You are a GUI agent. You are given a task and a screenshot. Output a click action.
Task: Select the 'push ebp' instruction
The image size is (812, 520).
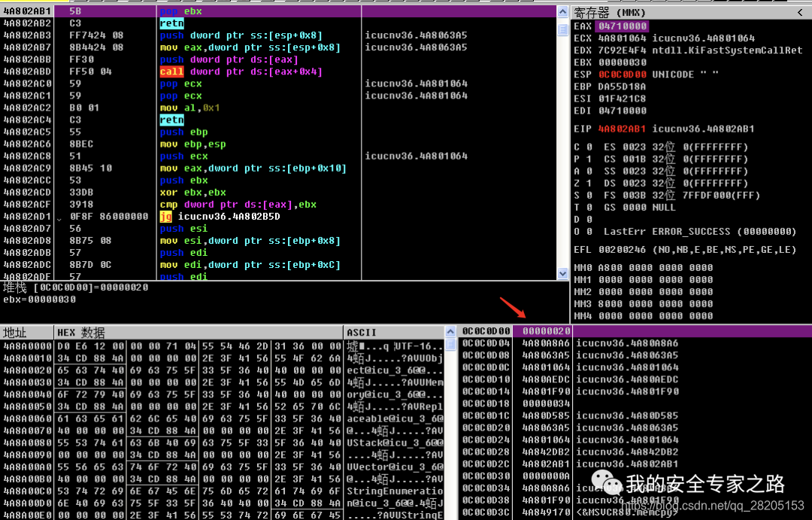tap(184, 132)
